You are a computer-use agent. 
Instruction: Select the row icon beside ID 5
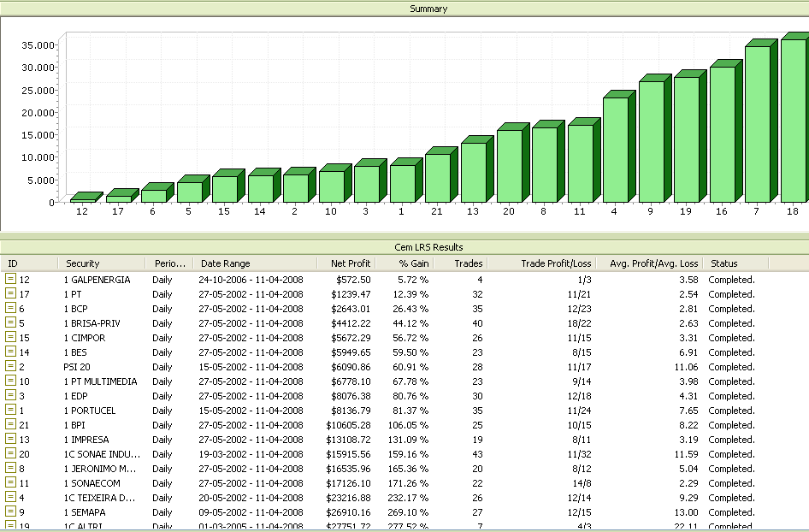tap(10, 322)
